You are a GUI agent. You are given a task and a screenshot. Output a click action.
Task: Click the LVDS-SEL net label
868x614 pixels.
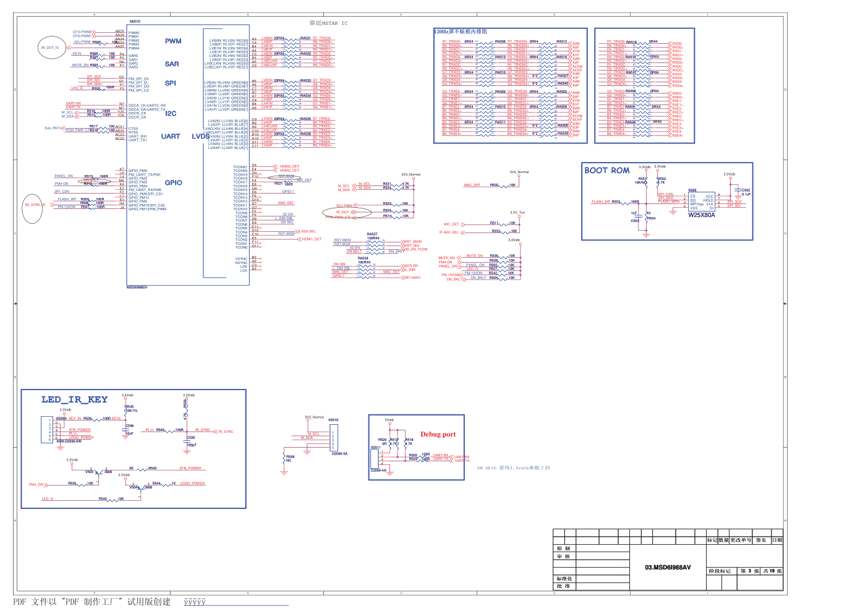click(308, 231)
